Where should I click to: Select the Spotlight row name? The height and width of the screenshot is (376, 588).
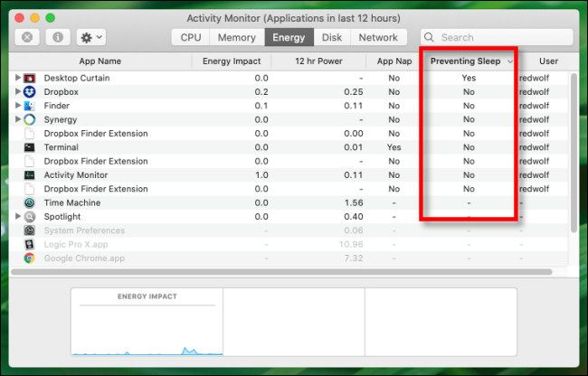coord(62,216)
